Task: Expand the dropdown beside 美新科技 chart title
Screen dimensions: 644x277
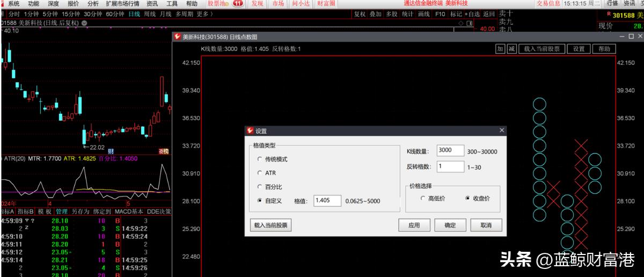Action: 84,23
